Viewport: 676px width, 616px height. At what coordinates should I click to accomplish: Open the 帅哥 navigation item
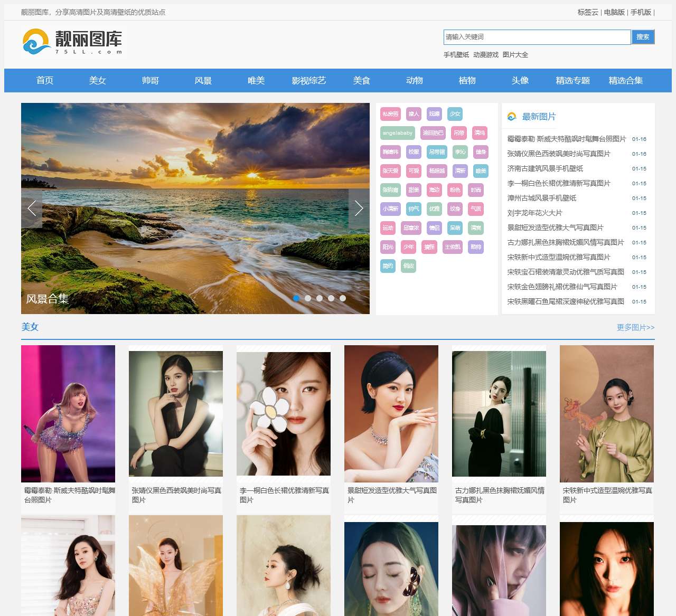pos(151,80)
